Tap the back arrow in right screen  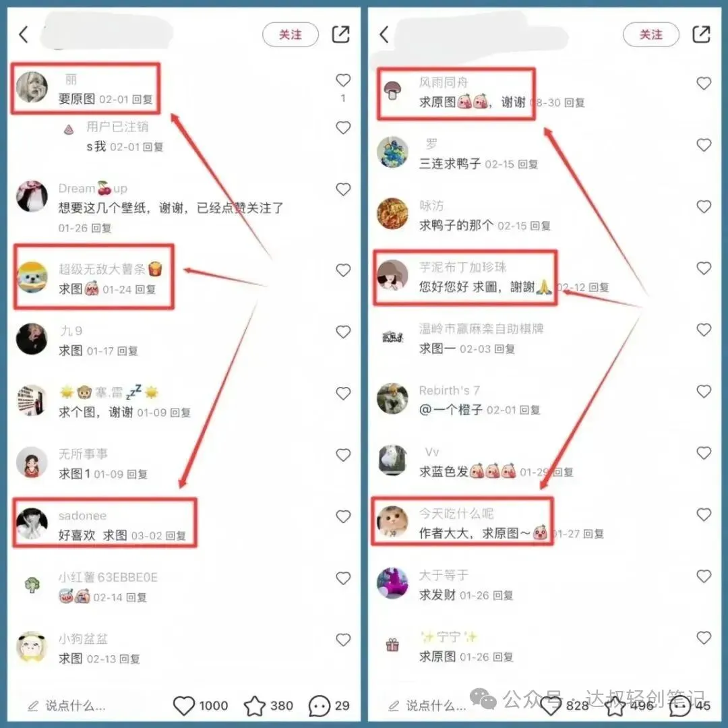(x=384, y=34)
